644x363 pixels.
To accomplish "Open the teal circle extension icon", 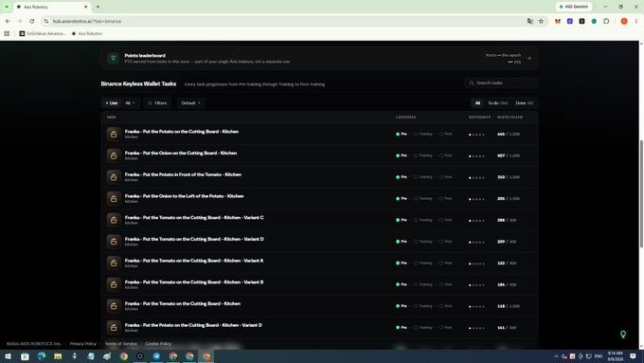I will (594, 21).
